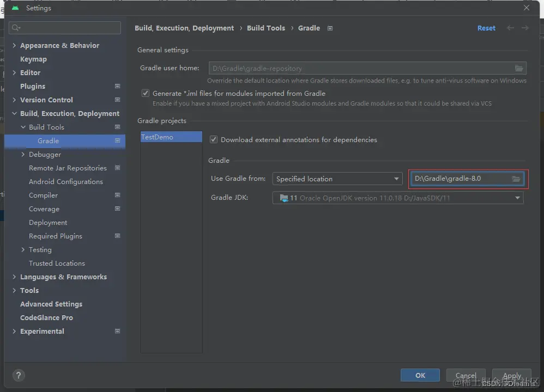Expand Appearance & Behavior section

(14, 45)
